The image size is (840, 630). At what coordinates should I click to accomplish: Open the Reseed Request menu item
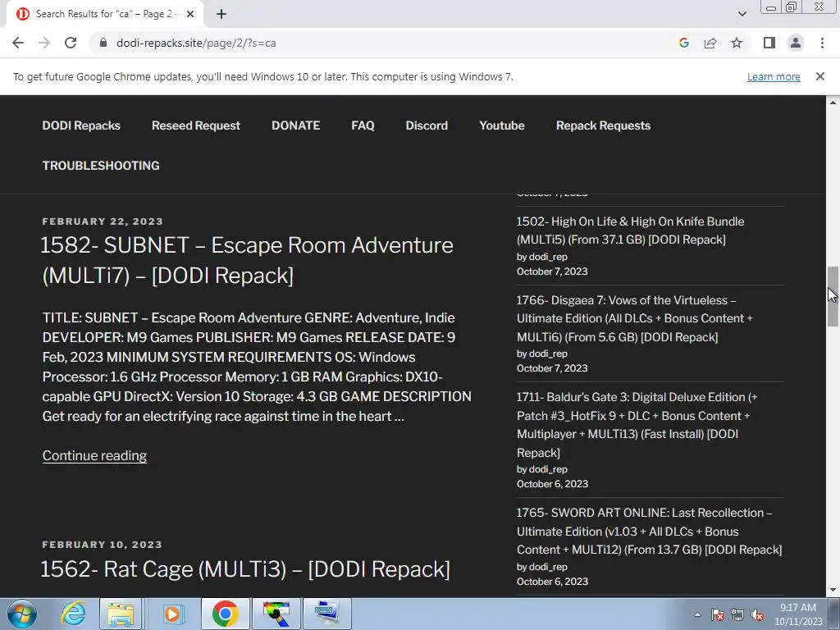(x=195, y=126)
